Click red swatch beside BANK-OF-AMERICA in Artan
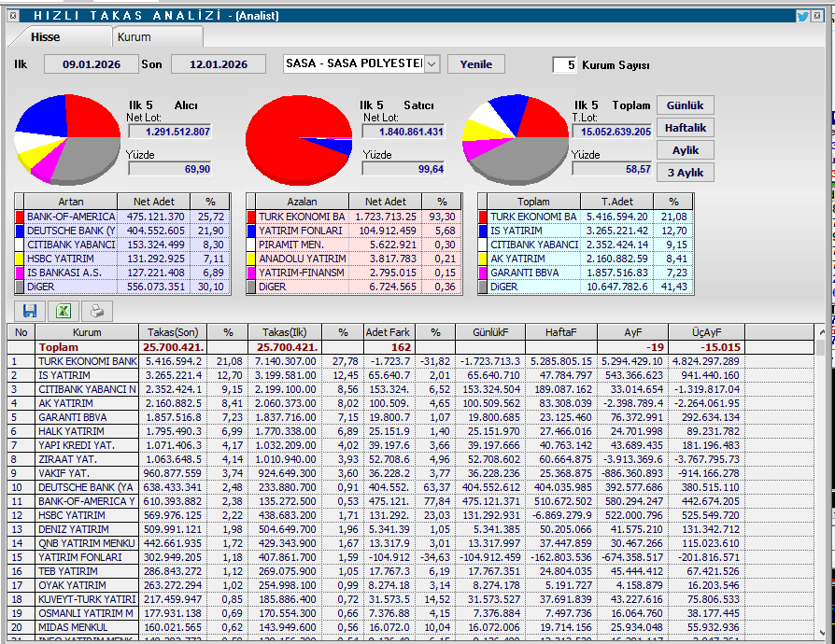835x644 pixels. pos(19,217)
